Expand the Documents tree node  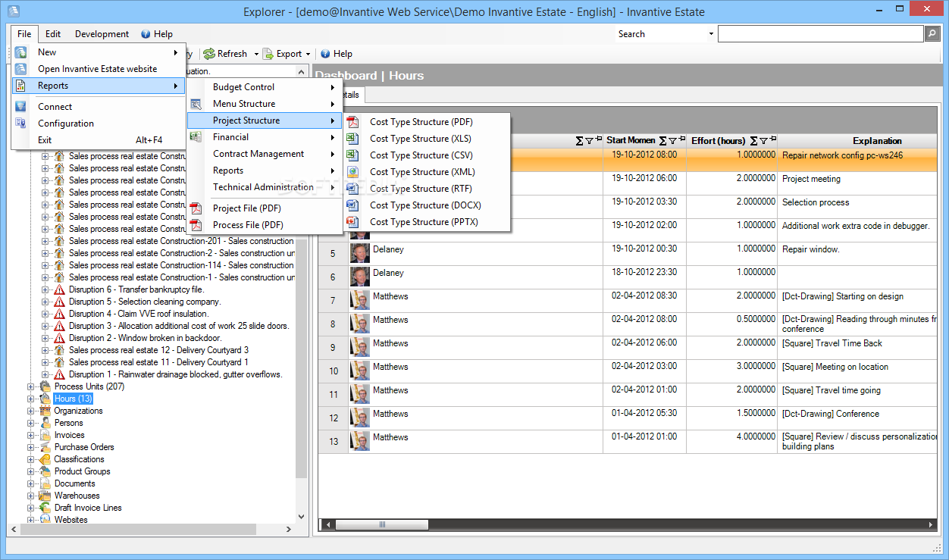click(x=31, y=483)
